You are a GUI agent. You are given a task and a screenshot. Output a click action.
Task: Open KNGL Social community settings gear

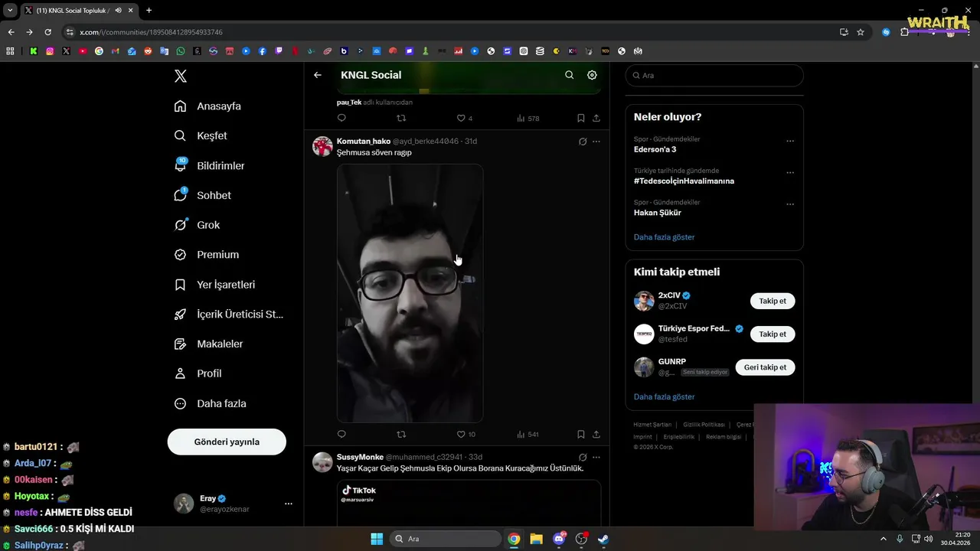[x=592, y=75]
